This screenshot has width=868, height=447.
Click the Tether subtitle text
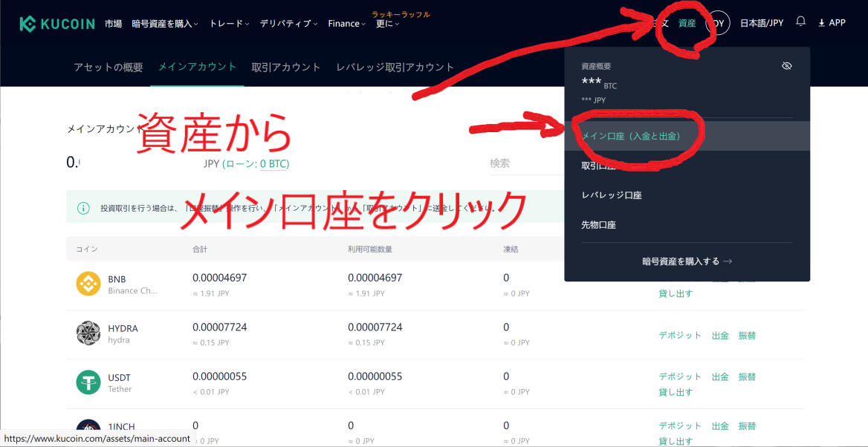click(x=120, y=390)
